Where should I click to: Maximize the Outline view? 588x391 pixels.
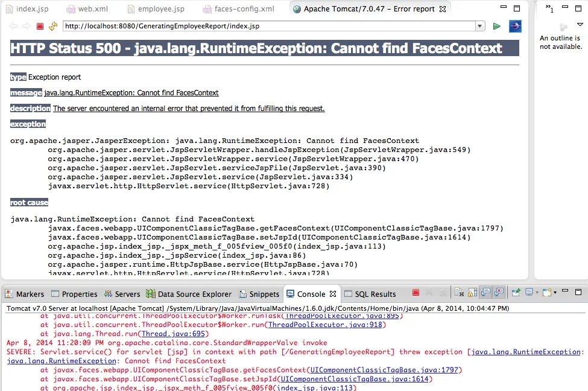(578, 8)
